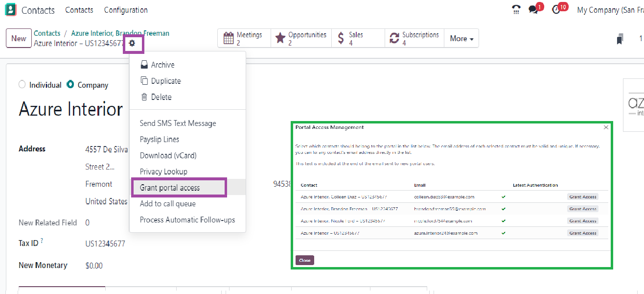This screenshot has width=644, height=294.
Task: Click the email brandon.freeman55@example.com
Action: [450, 209]
